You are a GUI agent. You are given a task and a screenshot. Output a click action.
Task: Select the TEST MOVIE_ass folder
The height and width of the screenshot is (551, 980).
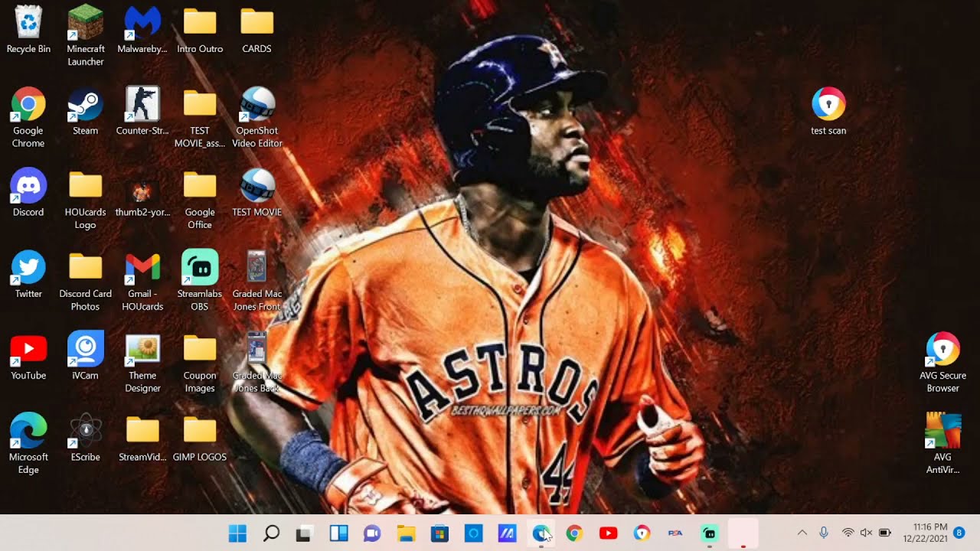[200, 117]
